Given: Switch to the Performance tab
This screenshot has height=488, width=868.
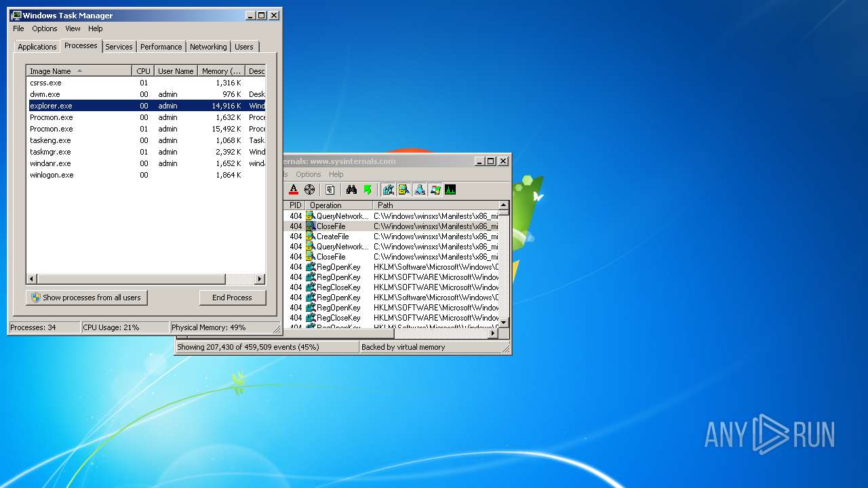Looking at the screenshot, I should tap(161, 47).
